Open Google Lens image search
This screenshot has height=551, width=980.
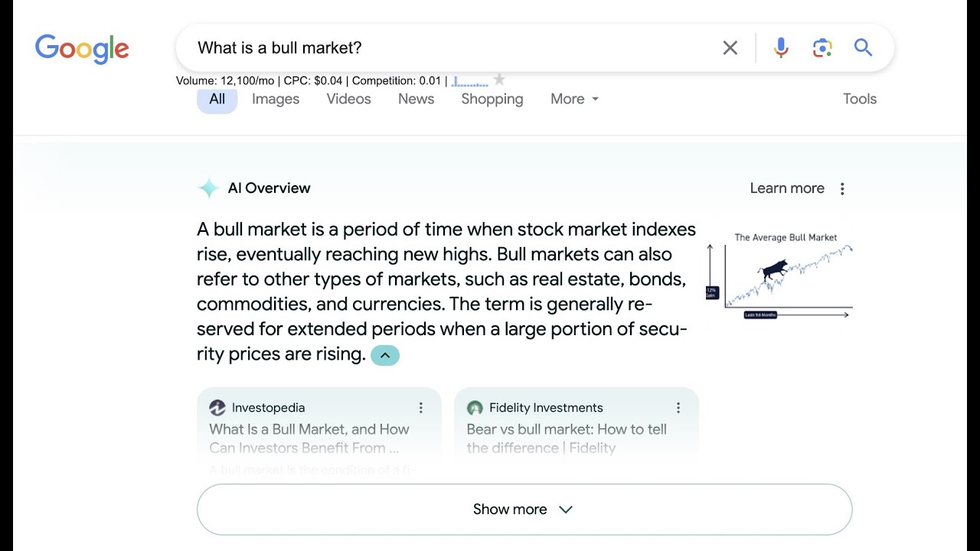tap(822, 48)
